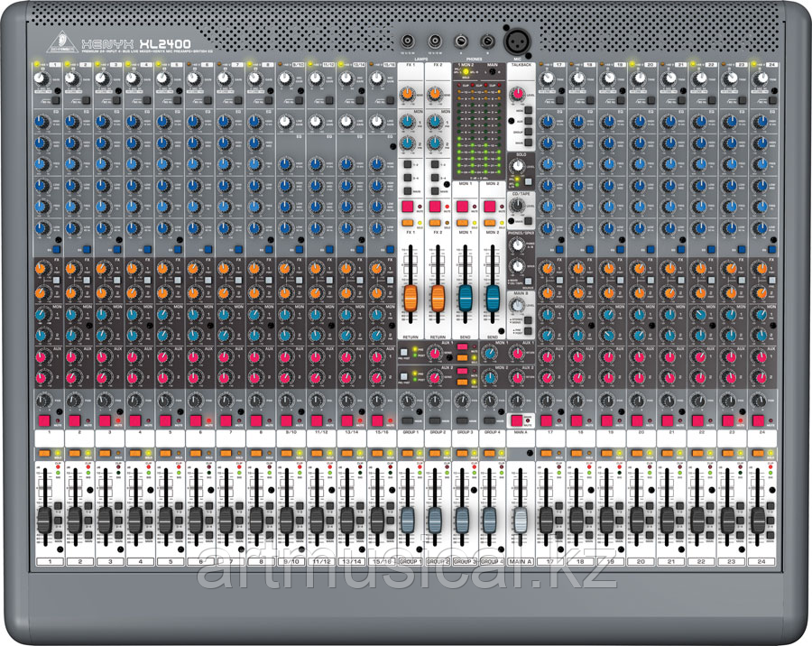Click the Main A master fader cap
812x646 pixels.
point(521,520)
